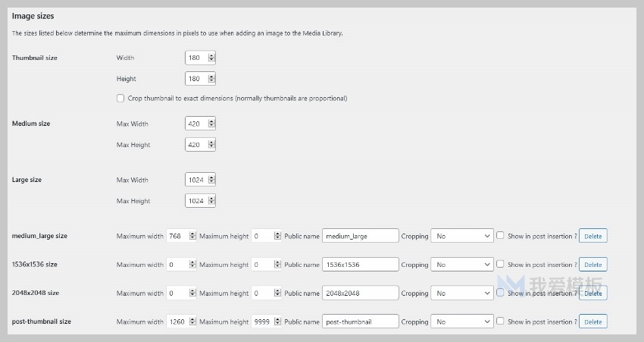Click the medium_large Maximum height spinner

point(277,236)
